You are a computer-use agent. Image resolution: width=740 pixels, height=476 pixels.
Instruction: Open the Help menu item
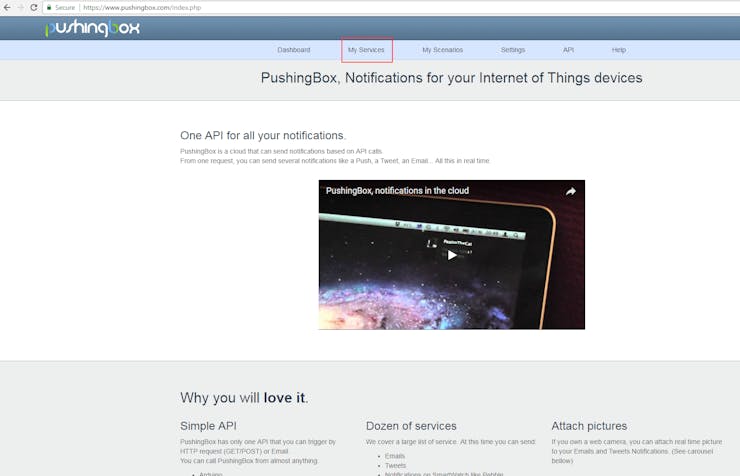(619, 50)
